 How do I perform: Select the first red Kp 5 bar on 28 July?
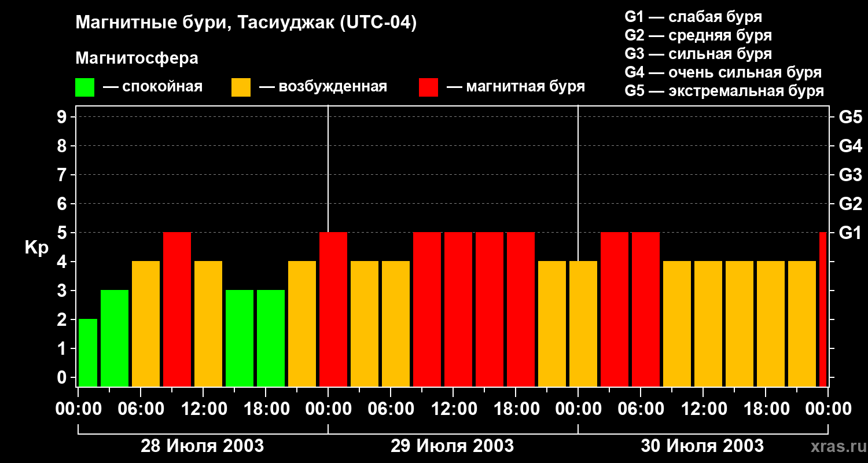(177, 309)
